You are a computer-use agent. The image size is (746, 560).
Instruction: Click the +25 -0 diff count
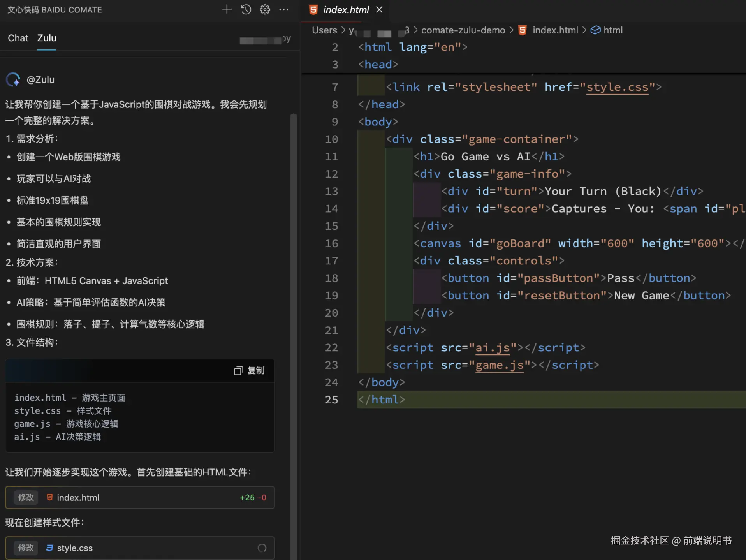[x=253, y=497]
